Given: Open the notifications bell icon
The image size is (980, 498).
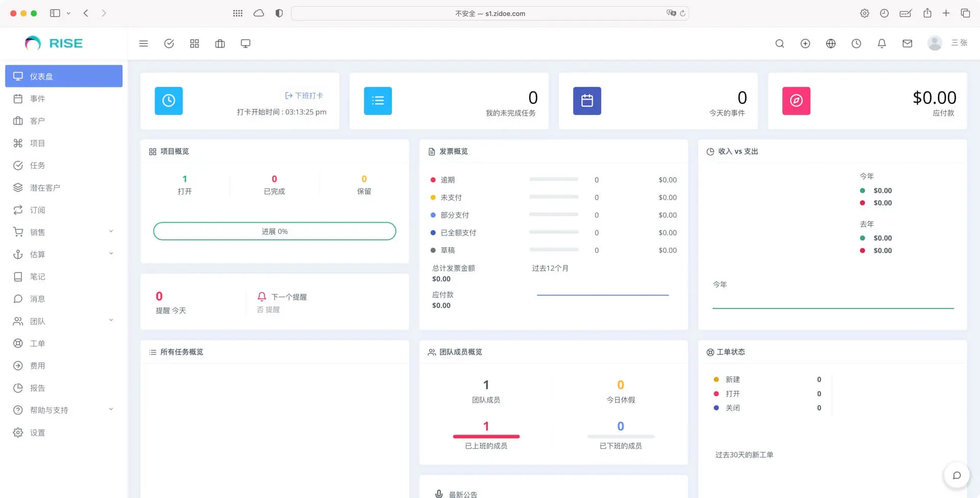Looking at the screenshot, I should [881, 44].
